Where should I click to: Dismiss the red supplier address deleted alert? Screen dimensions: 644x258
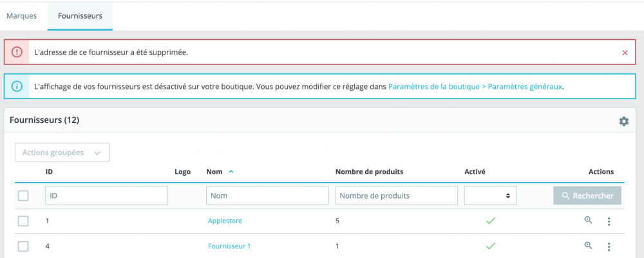click(x=625, y=53)
